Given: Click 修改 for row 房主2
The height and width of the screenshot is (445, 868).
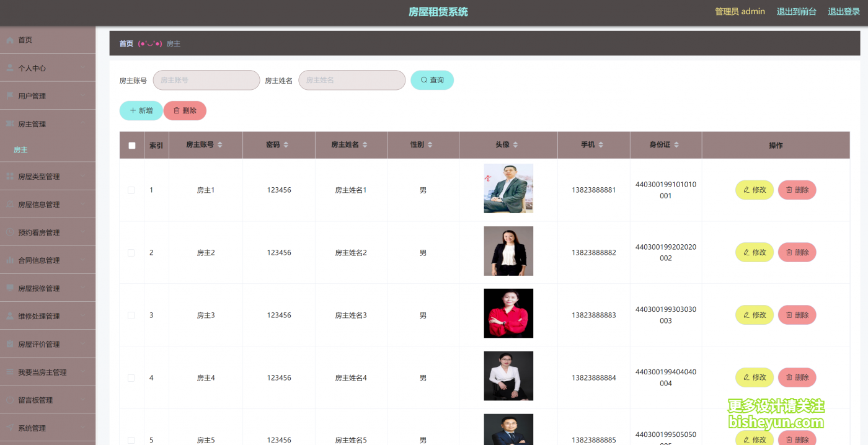Looking at the screenshot, I should (x=755, y=252).
